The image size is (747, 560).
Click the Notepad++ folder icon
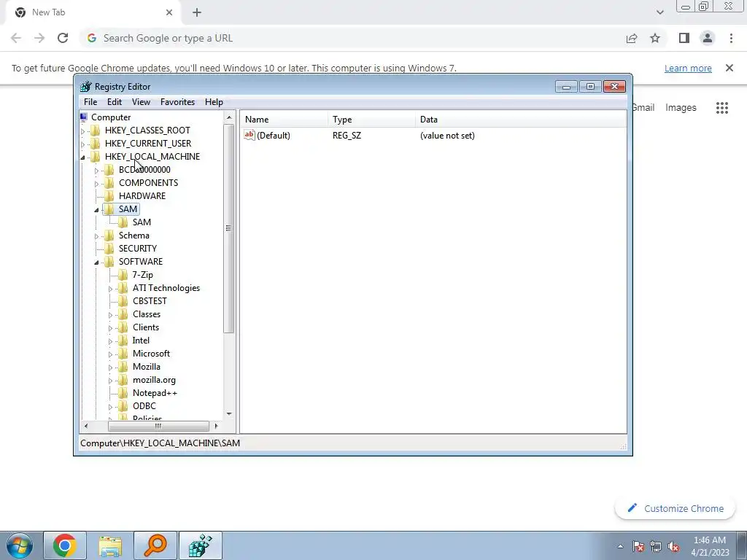123,393
